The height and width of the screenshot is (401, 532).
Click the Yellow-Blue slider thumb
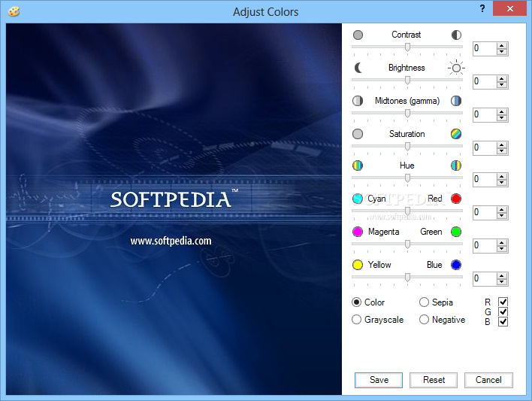[407, 277]
